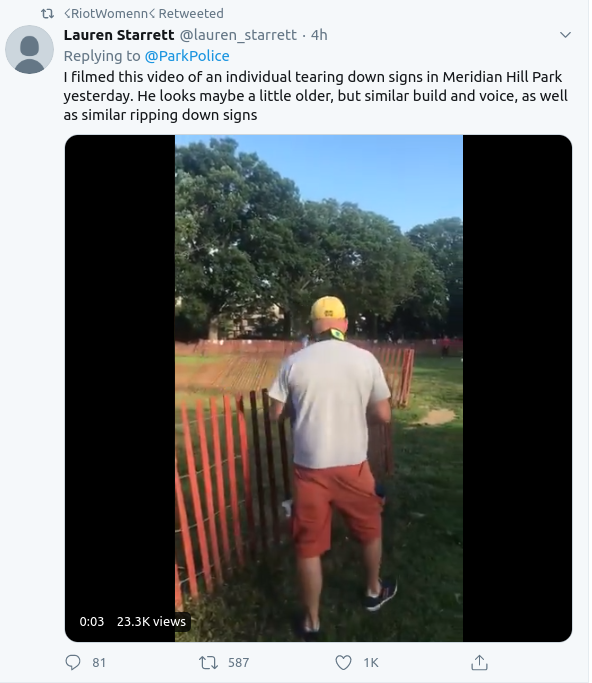This screenshot has height=683, width=592.
Task: Click the 0:03 video time badge
Action: pyautogui.click(x=92, y=621)
